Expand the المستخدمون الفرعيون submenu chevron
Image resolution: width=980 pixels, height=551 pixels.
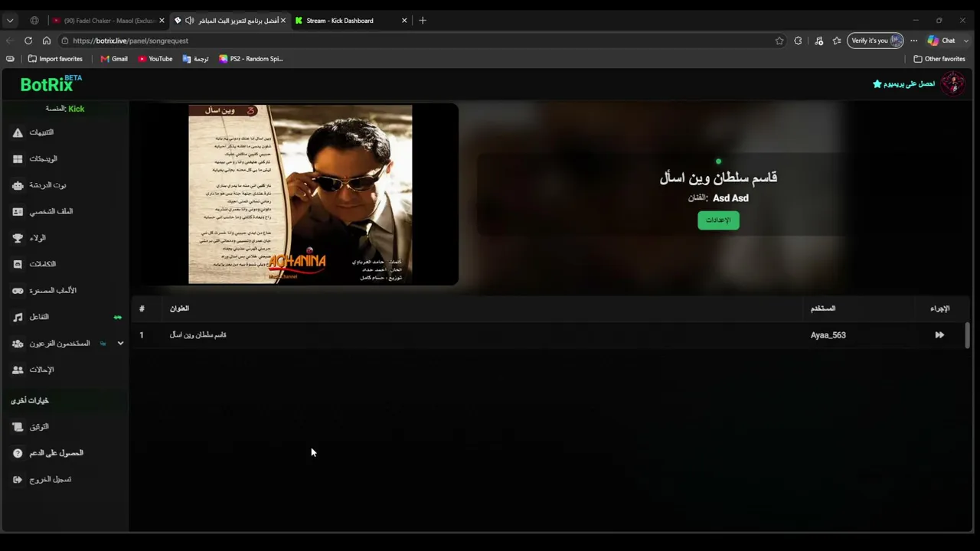(x=120, y=344)
